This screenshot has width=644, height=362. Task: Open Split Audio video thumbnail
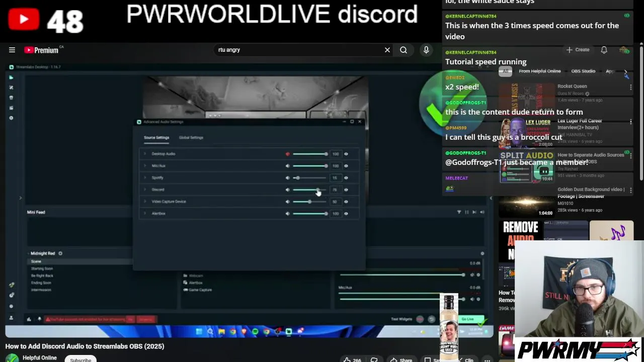click(526, 167)
